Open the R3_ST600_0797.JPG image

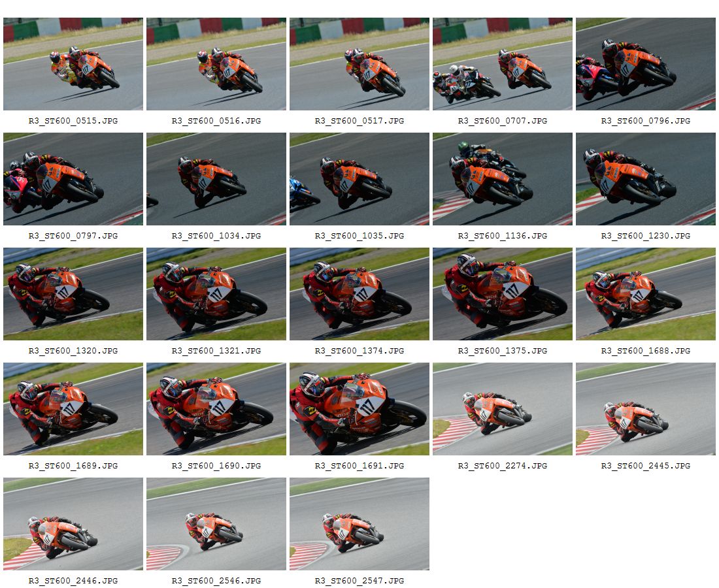click(73, 179)
